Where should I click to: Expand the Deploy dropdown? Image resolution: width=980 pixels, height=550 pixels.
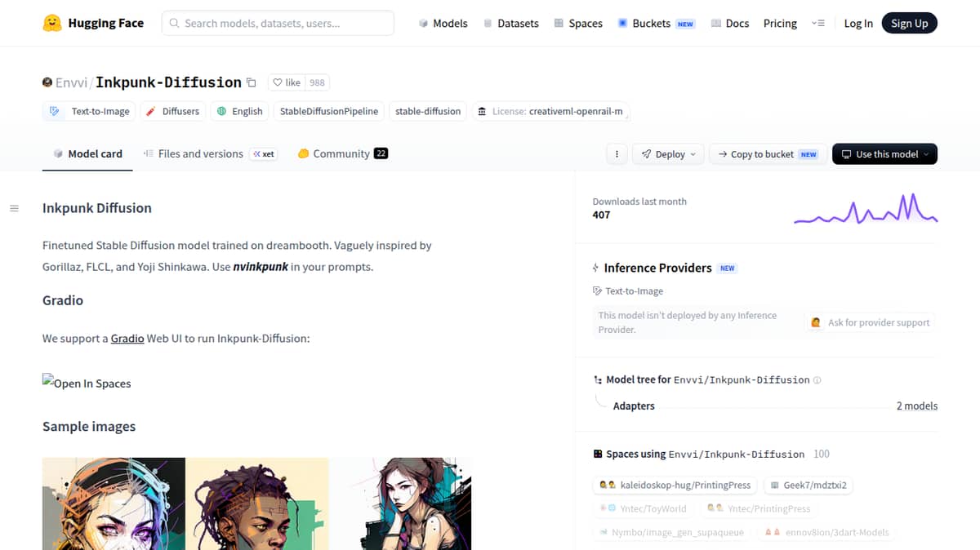pos(669,154)
